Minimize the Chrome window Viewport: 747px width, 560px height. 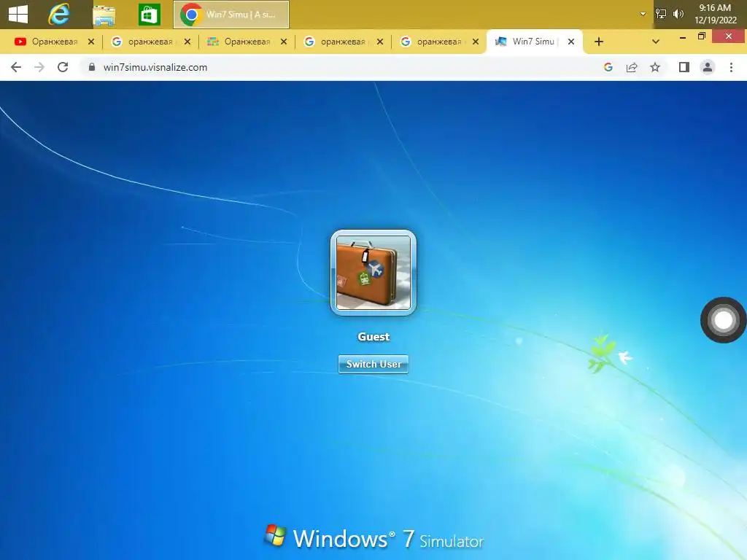click(683, 36)
